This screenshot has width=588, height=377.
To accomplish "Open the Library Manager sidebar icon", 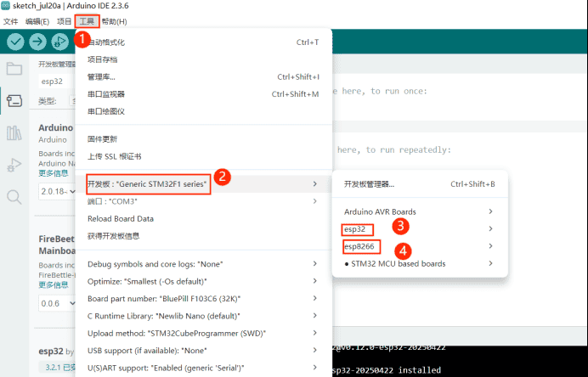I will [x=14, y=132].
